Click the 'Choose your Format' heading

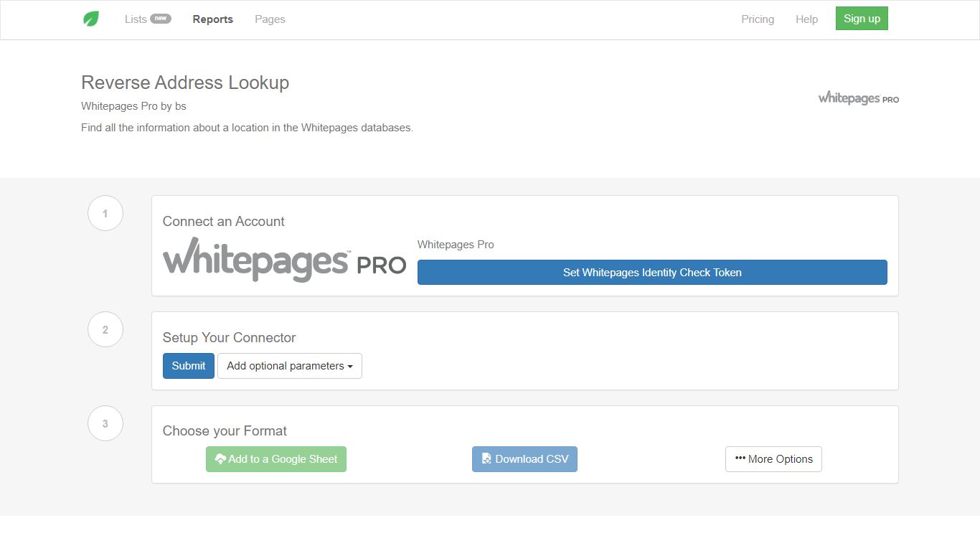pos(225,431)
